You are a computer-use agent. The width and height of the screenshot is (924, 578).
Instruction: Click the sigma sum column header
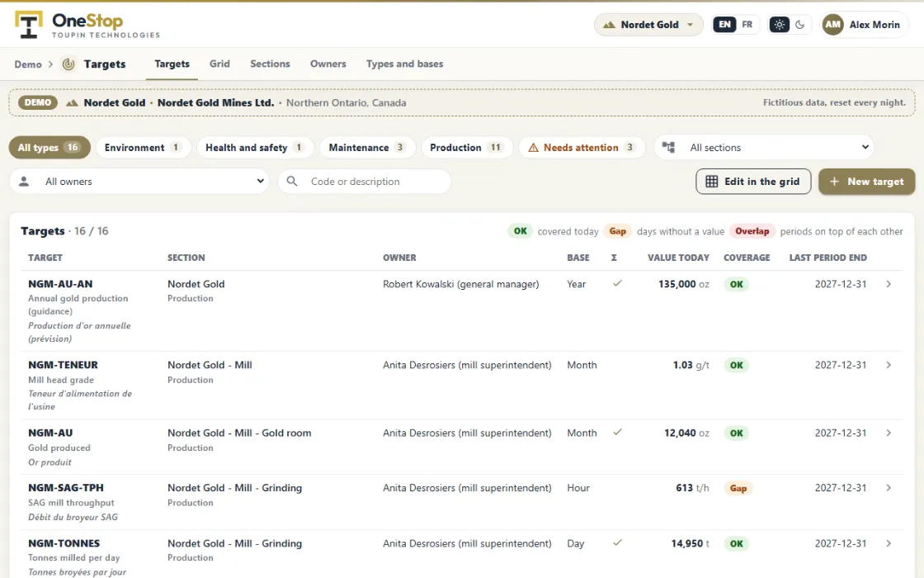click(x=614, y=258)
